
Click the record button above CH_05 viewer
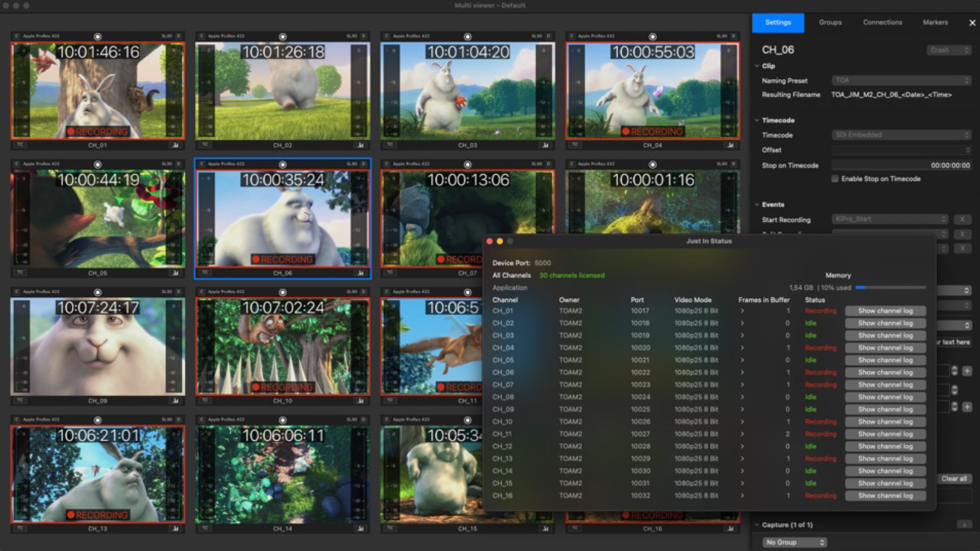click(97, 165)
